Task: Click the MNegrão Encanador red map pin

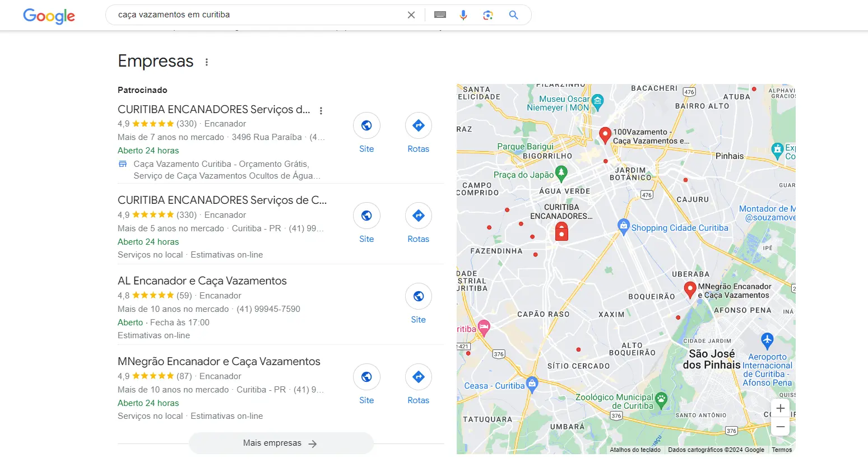Action: pyautogui.click(x=690, y=290)
